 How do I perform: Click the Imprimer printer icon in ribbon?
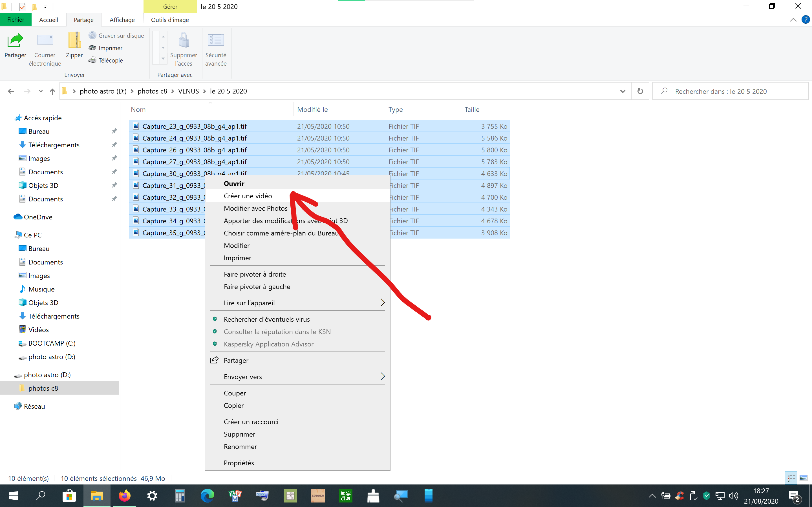[92, 48]
